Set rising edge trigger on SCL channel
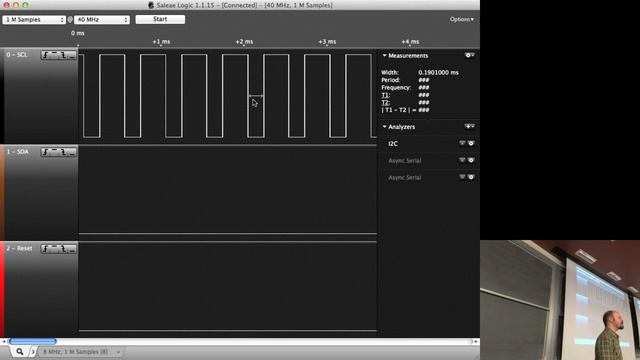The height and width of the screenshot is (360, 640). coord(45,55)
